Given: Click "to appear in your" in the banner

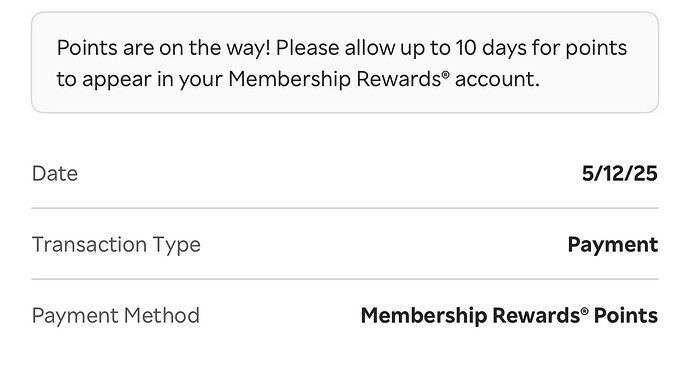Looking at the screenshot, I should click(x=140, y=80).
